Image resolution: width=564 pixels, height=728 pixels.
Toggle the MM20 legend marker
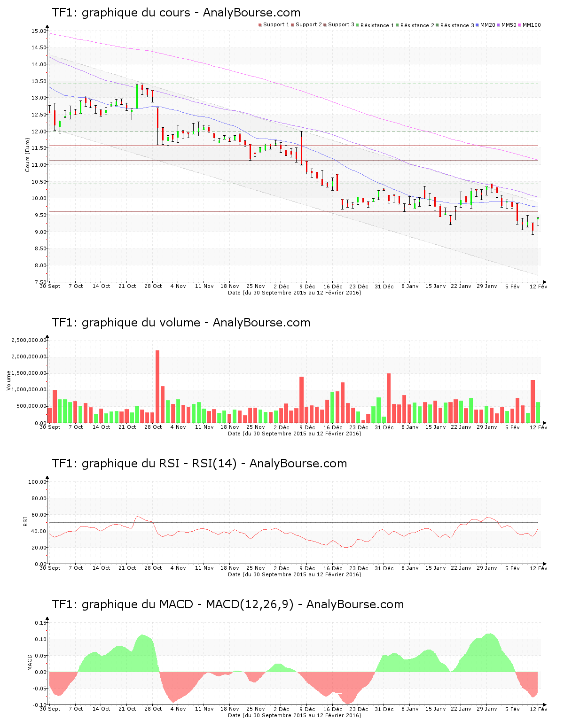coord(478,24)
